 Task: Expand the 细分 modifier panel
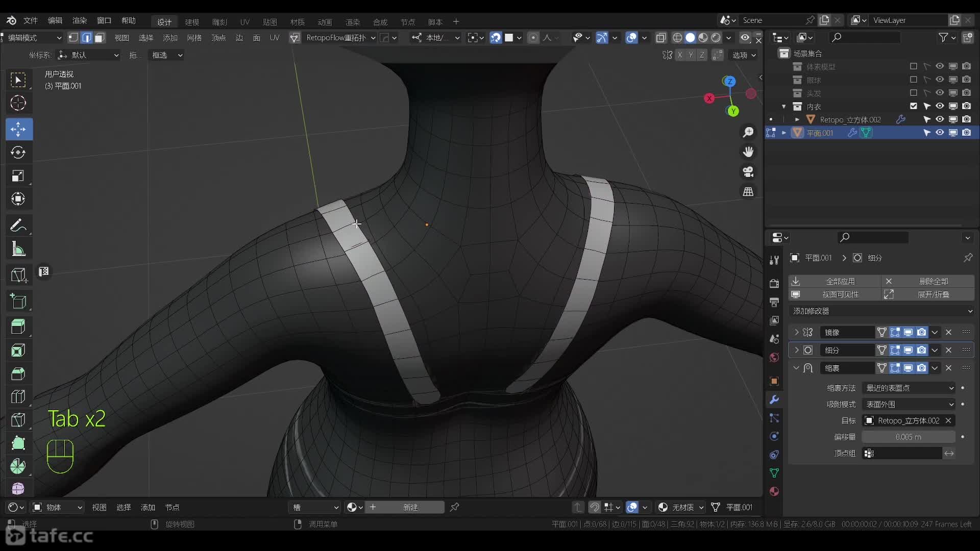coord(796,350)
